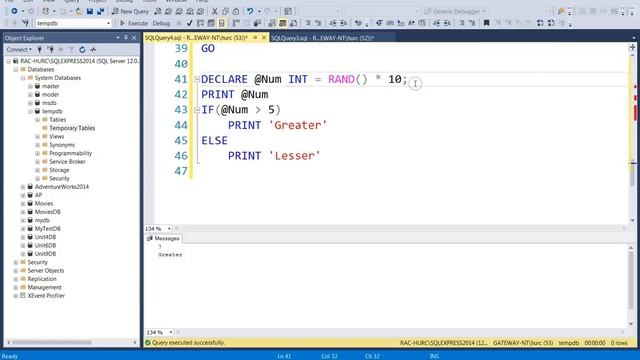Click the Save All icon
640x360 pixels.
pos(100,11)
